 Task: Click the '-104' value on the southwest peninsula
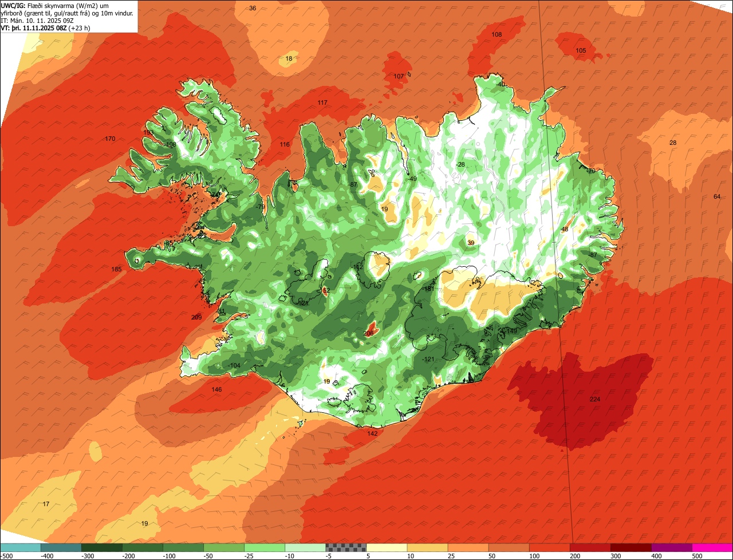(234, 365)
